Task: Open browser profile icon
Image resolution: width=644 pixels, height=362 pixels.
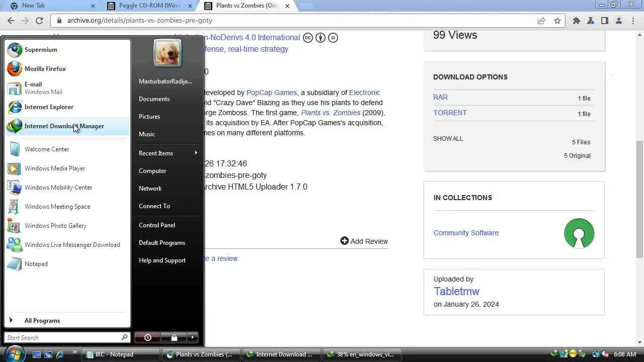Action: coord(619,21)
